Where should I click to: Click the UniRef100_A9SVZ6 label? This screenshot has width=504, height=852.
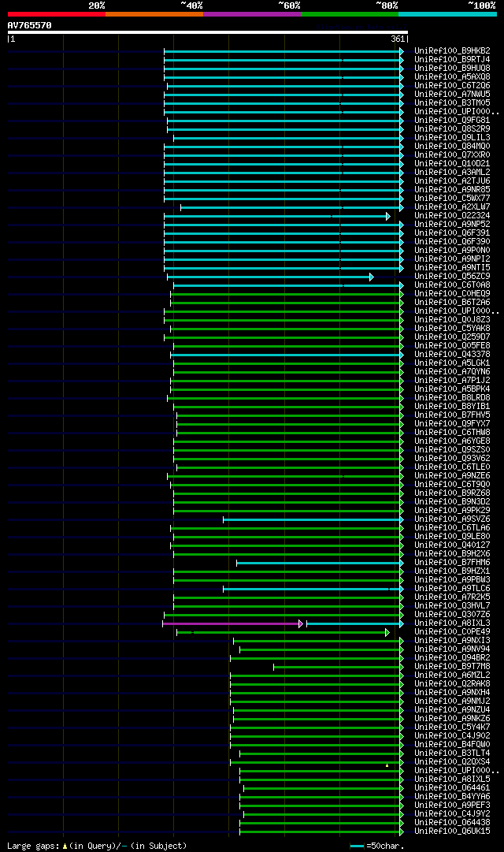[452, 519]
